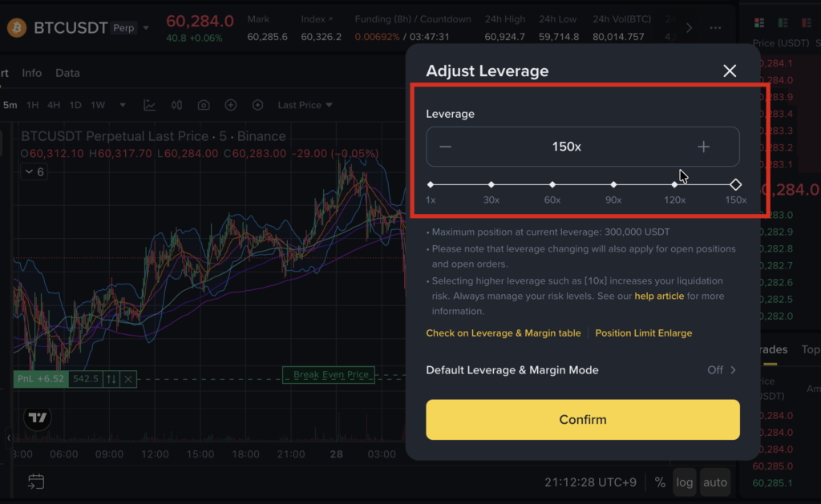The height and width of the screenshot is (504, 821).
Task: Open the chart indicators icon
Action: tap(150, 105)
